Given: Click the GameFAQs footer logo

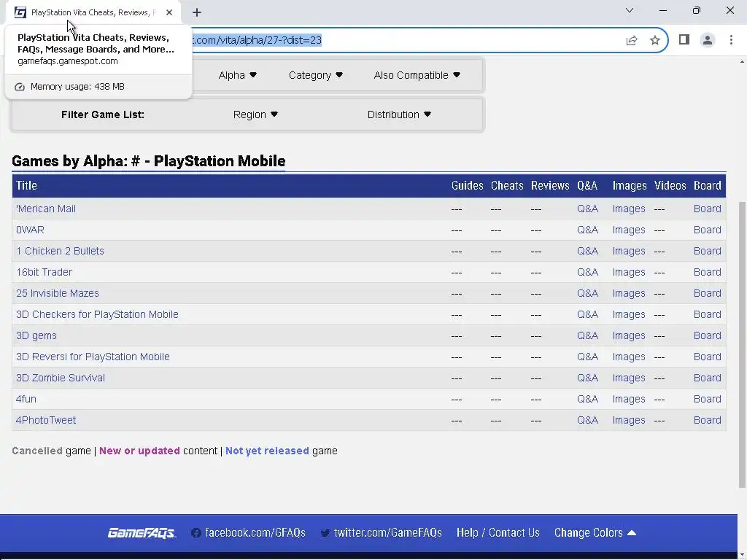Looking at the screenshot, I should [142, 533].
